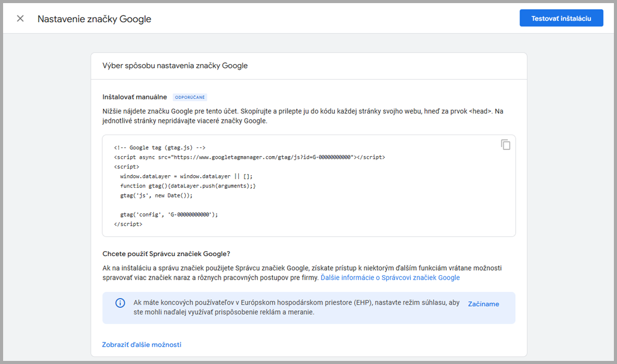Click the gtag('config') code line
The image size is (617, 364).
coord(169,214)
